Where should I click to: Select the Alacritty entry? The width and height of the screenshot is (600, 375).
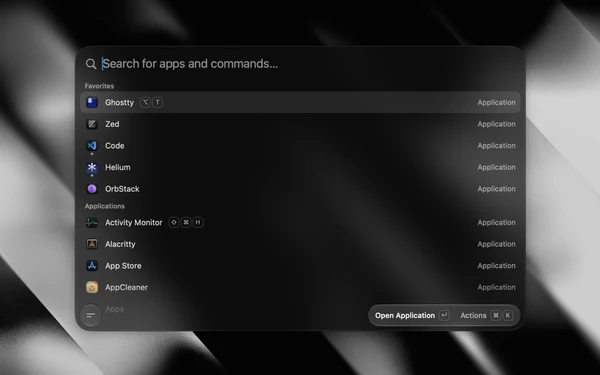click(300, 244)
